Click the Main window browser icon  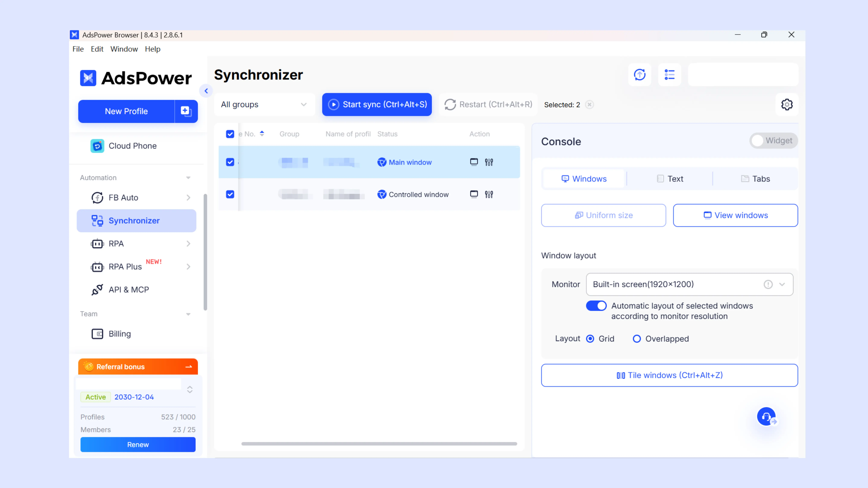(x=382, y=162)
